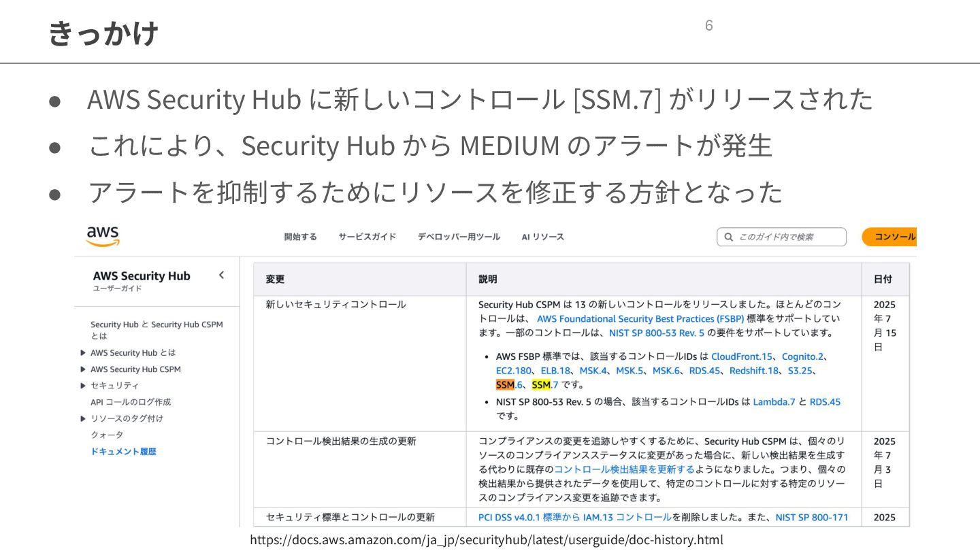Open the MSK.4 control link
The image size is (980, 551).
pyautogui.click(x=593, y=371)
